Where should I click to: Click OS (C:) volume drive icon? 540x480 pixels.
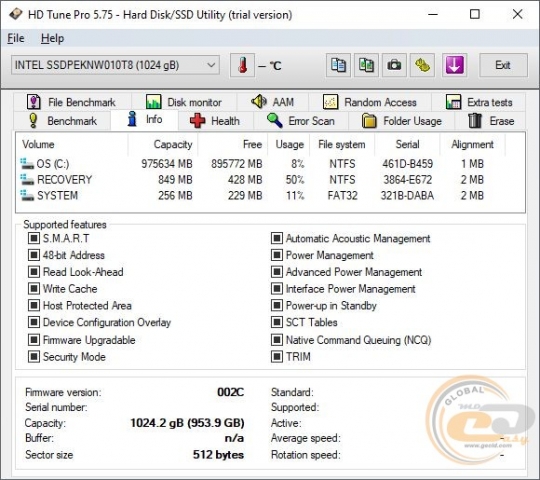[27, 164]
